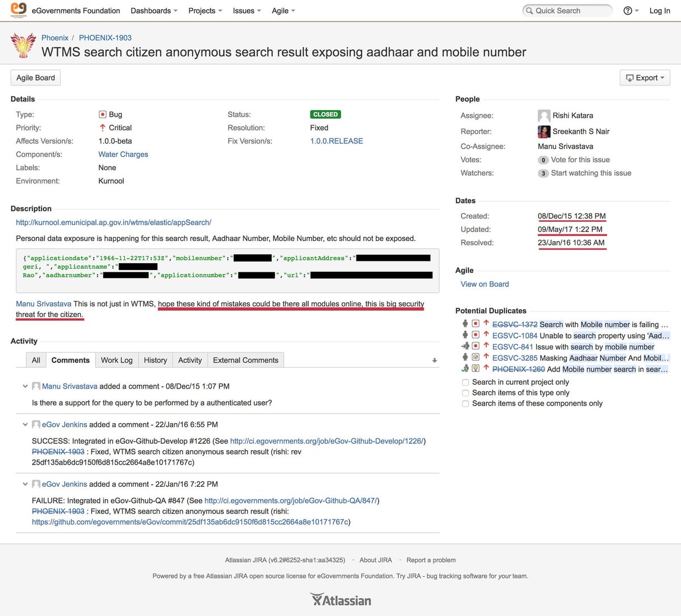Click the lightbulb type icon for PHOENIX-1260
Screen dimensions: 681x616
(476, 369)
